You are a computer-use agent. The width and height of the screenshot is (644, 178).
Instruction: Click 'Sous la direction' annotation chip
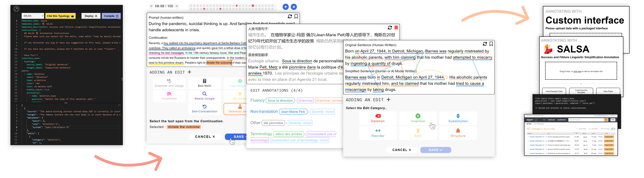click(x=280, y=101)
